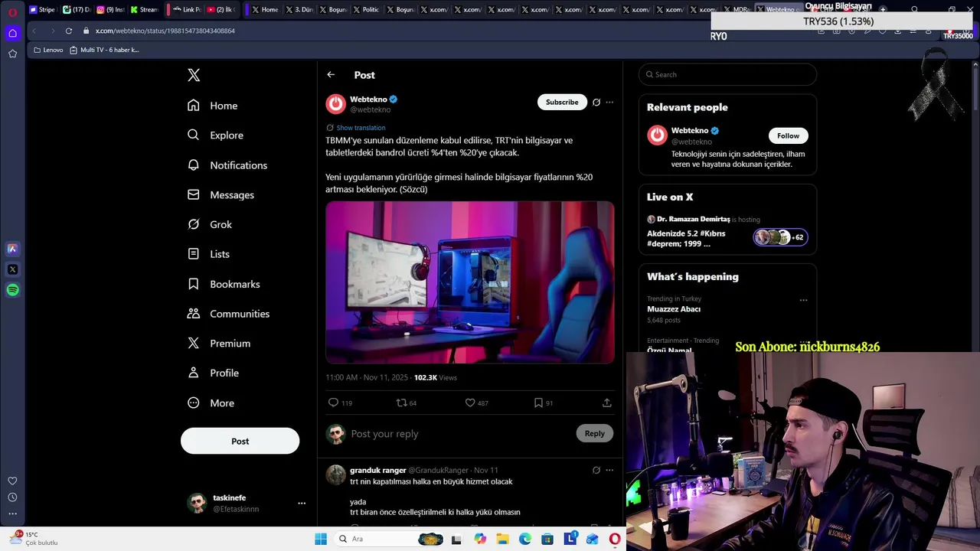Click the large white Post button
980x551 pixels.
[x=240, y=441]
